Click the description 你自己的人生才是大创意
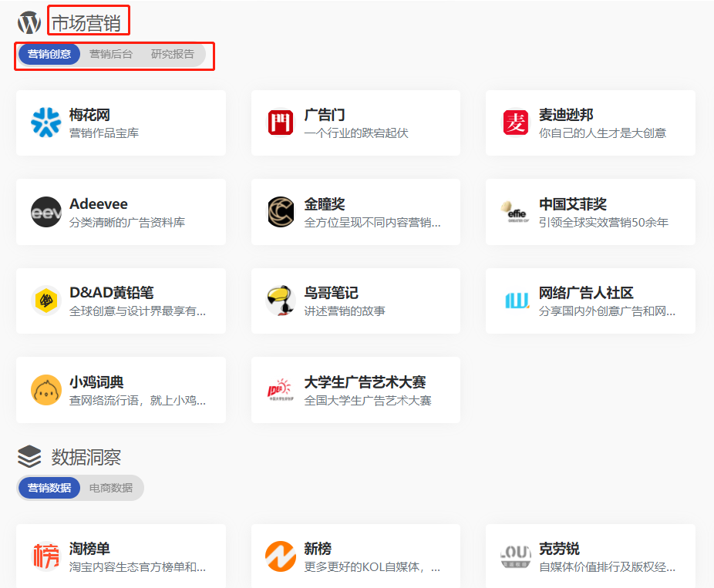Viewport: 714px width, 588px height. pos(602,133)
